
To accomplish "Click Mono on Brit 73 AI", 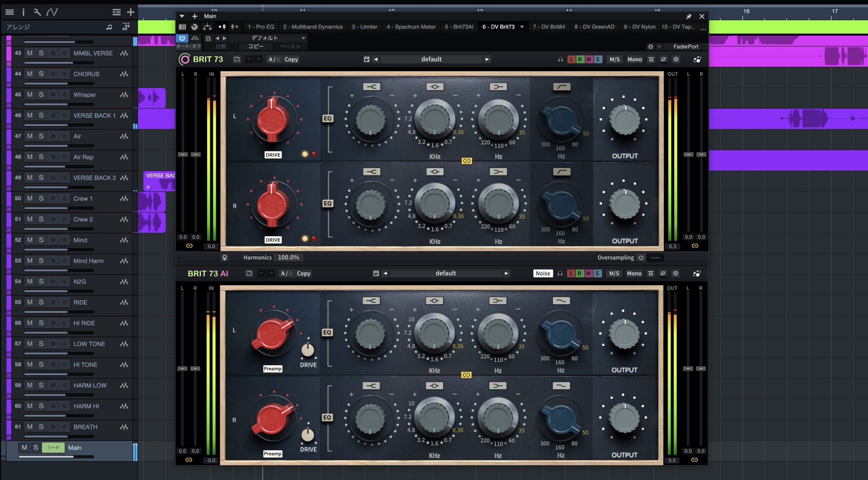I will [634, 273].
